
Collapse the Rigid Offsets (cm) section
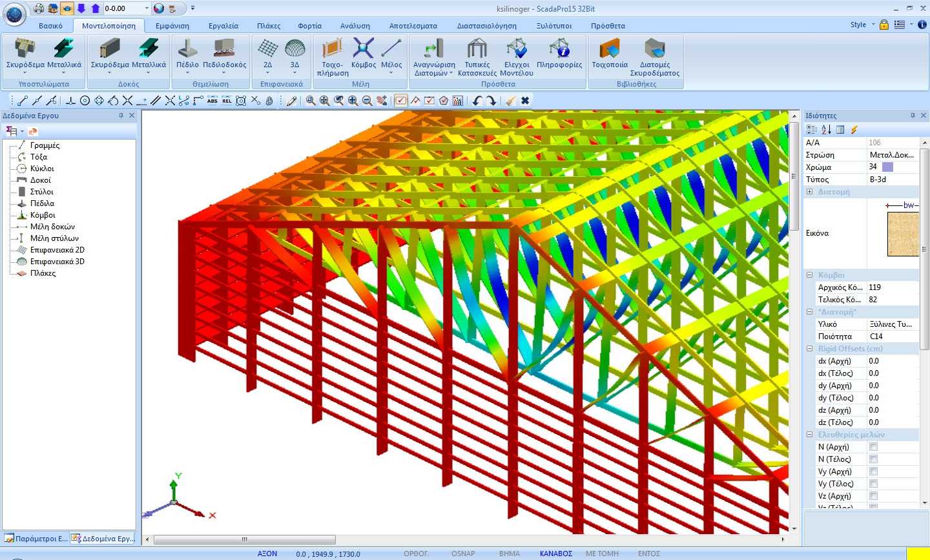810,349
